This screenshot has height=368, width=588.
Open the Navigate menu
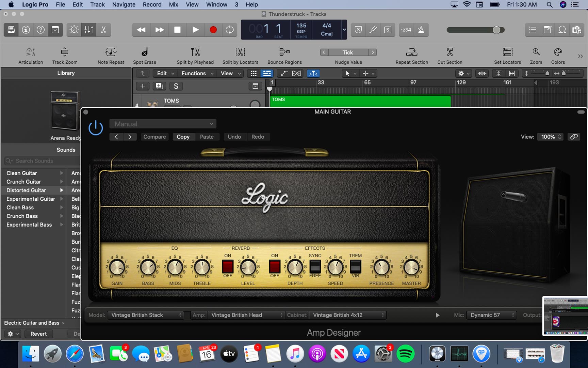[124, 4]
